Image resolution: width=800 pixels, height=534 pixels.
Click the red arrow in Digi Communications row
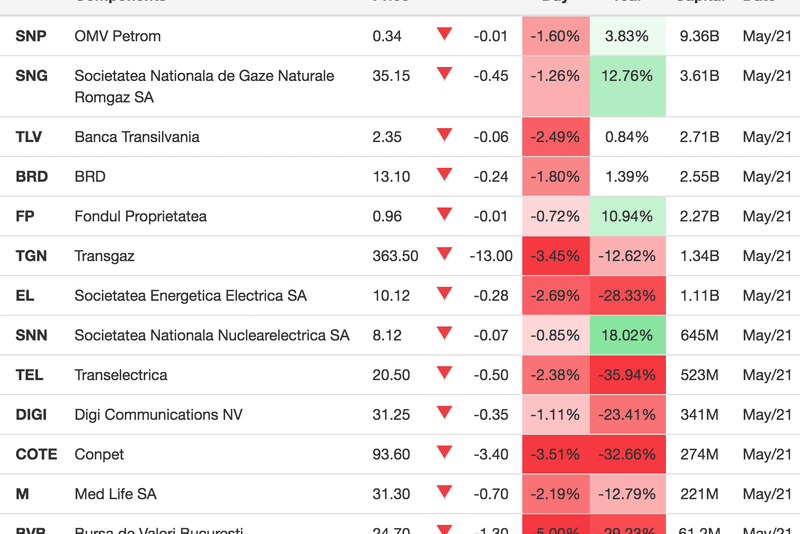(444, 413)
